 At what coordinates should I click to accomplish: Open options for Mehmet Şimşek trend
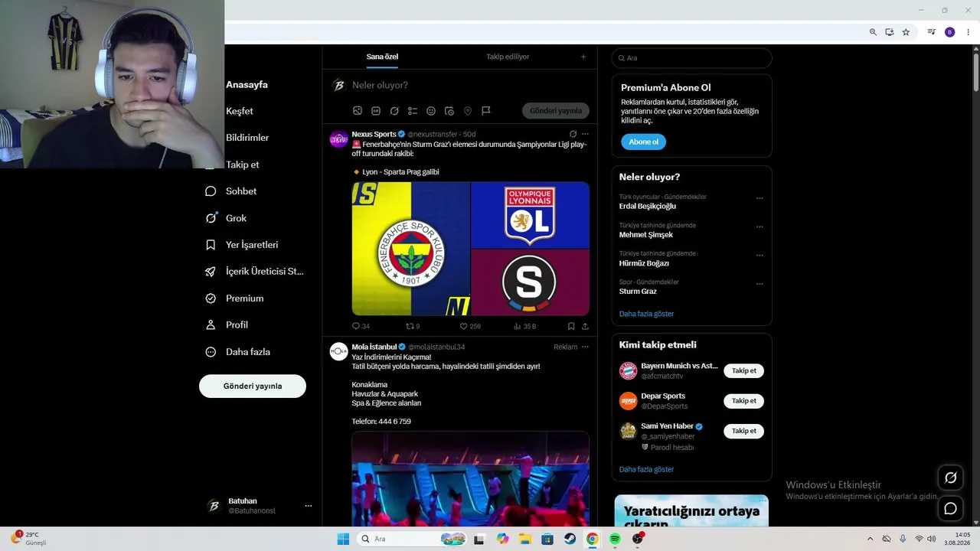tap(759, 227)
